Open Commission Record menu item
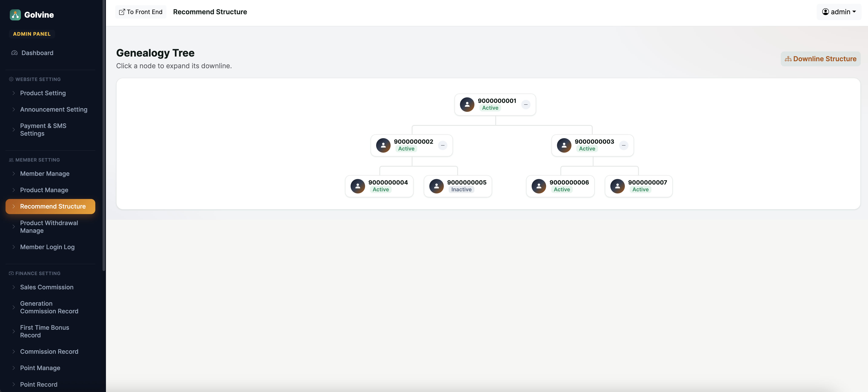The width and height of the screenshot is (868, 392). [50, 352]
